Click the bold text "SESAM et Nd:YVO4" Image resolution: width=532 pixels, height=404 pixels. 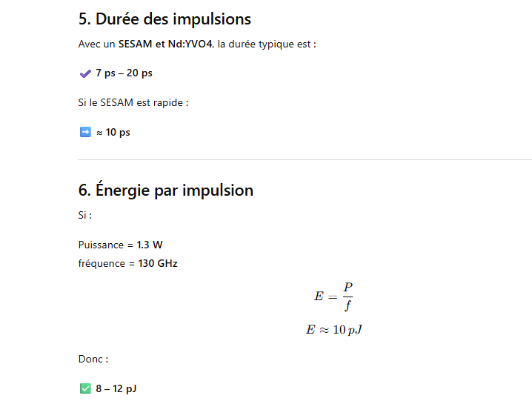coord(165,44)
